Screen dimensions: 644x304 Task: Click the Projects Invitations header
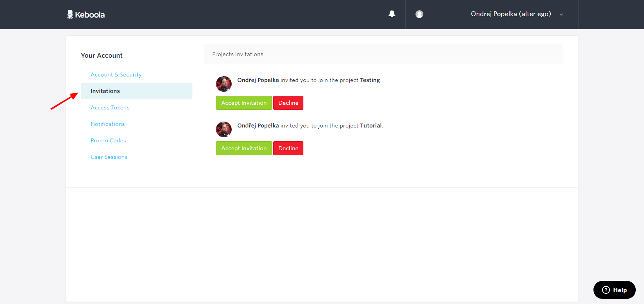coord(238,54)
